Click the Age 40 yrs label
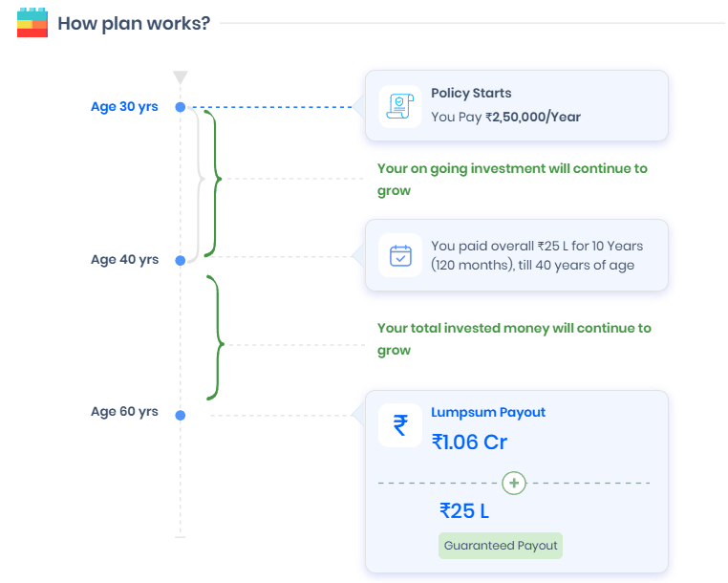This screenshot has height=583, width=728. 124,259
